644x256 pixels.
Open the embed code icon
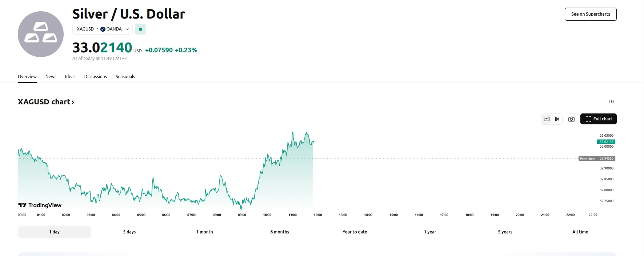[611, 101]
